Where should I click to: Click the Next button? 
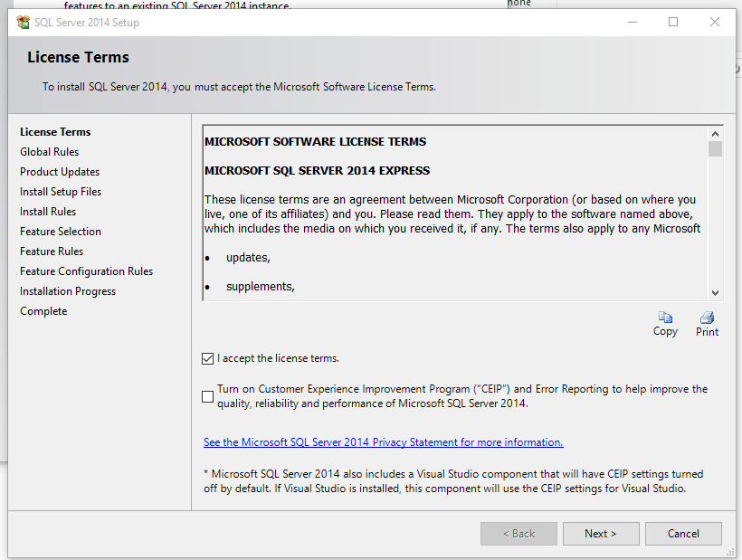pos(601,534)
